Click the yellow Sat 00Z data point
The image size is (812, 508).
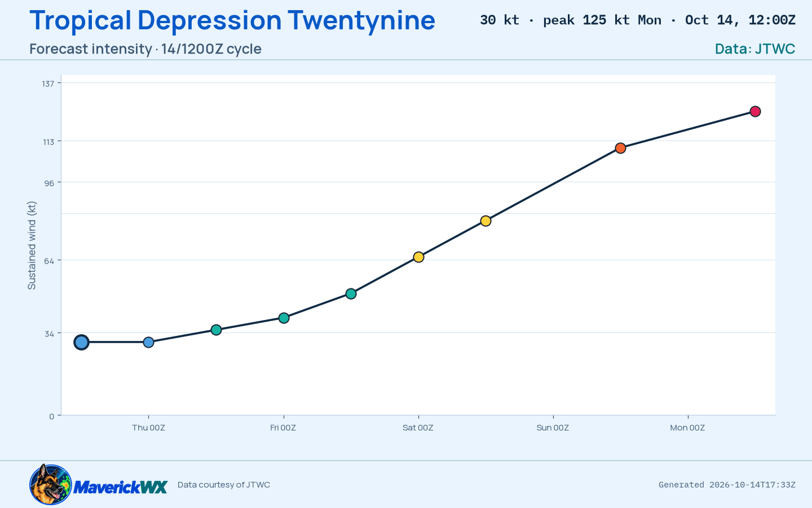[x=418, y=257]
